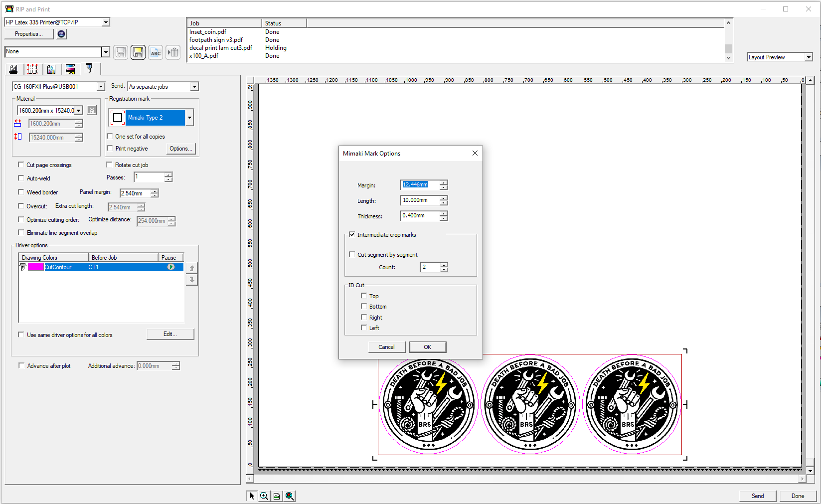Screen dimensions: 821x504
Task: Click the RIP and Print title icon
Action: coord(9,9)
